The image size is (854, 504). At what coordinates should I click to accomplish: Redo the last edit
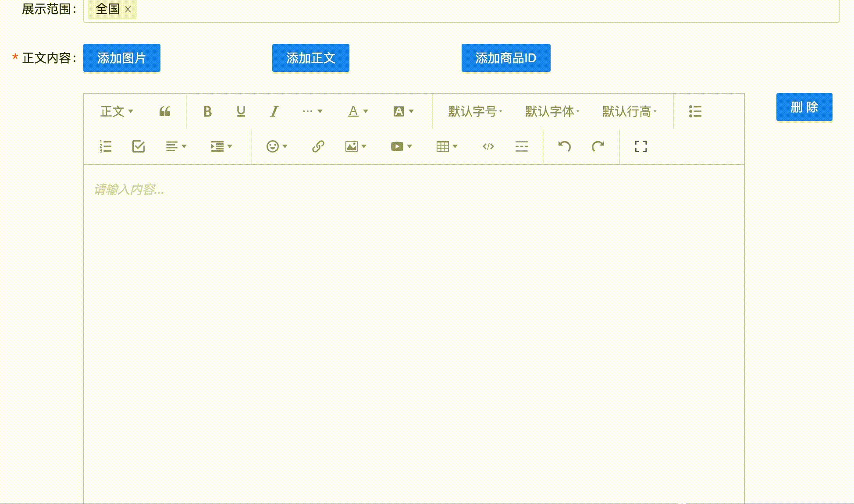point(597,146)
